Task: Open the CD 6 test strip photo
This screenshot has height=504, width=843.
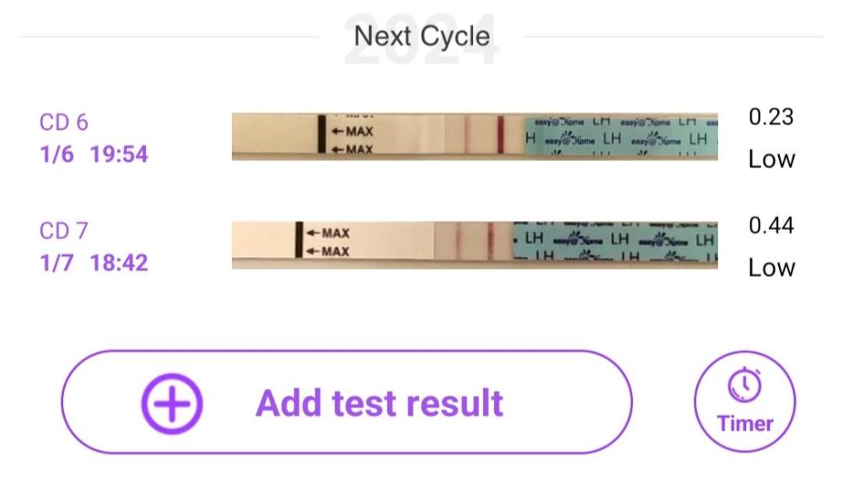Action: [x=475, y=137]
